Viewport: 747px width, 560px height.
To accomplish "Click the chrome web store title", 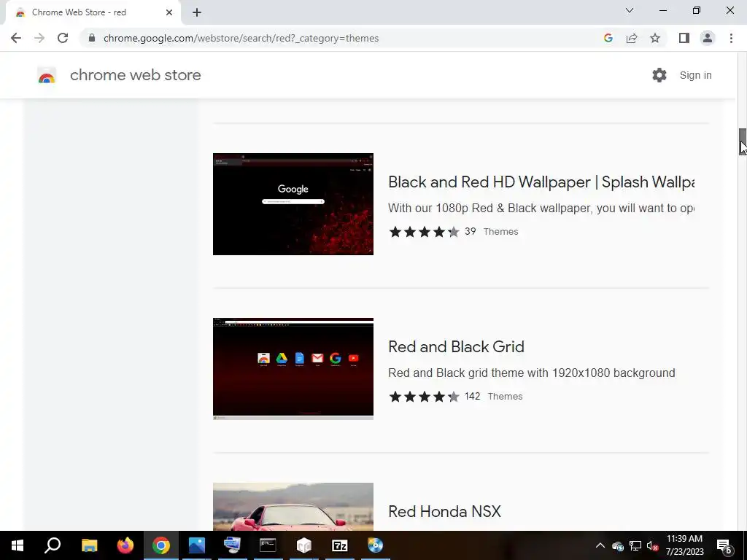I will [x=135, y=75].
